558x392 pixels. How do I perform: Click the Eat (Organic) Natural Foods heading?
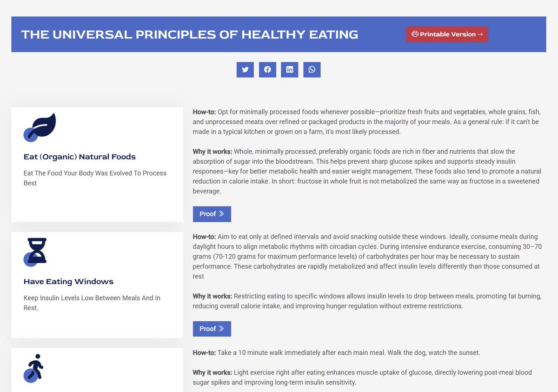80,157
